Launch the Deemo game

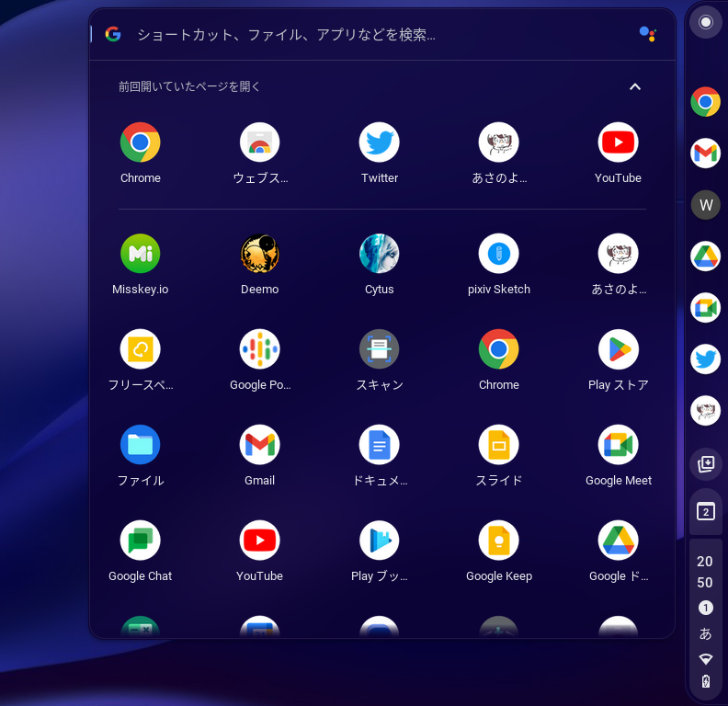[x=259, y=254]
